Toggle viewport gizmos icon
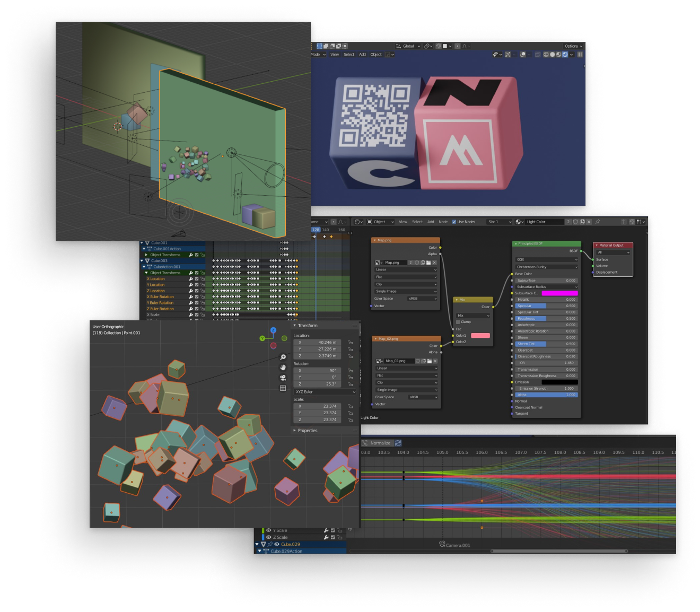Screen dimensions: 700x612 coord(507,55)
